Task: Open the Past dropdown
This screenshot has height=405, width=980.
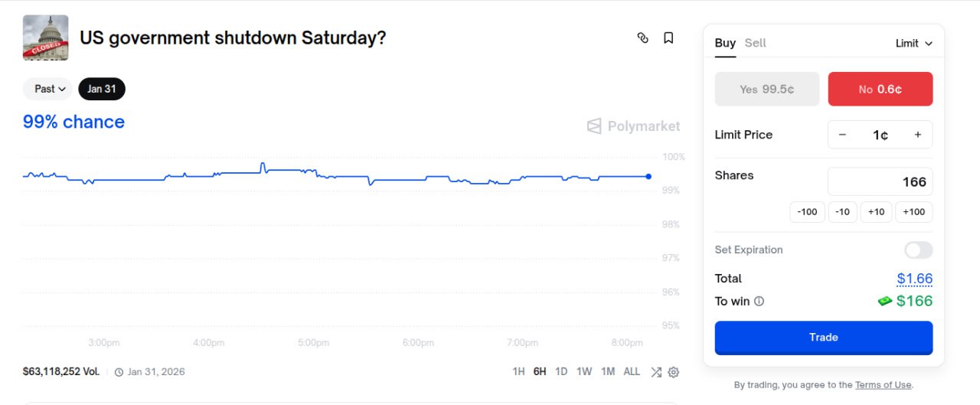Action: pos(47,89)
